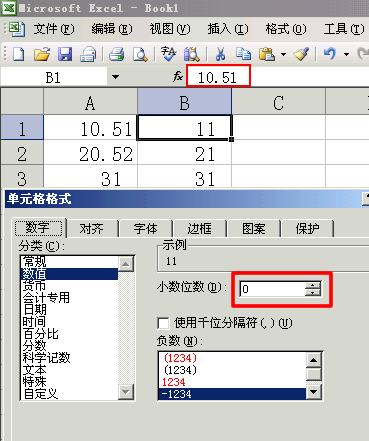Select 文本 in the category list
Image resolution: width=369 pixels, height=441 pixels.
(69, 370)
